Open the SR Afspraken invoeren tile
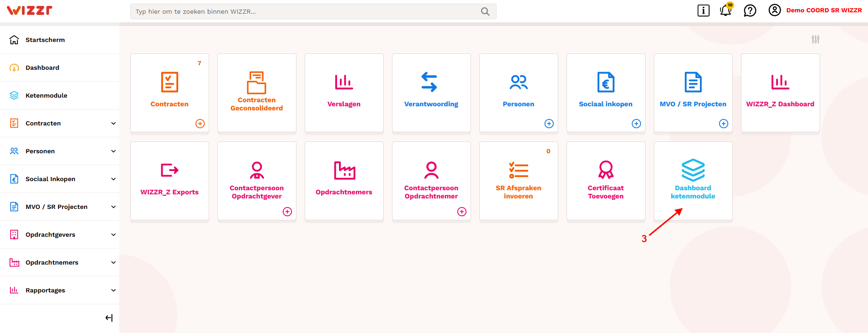Screen dimensions: 868x333 point(519,181)
